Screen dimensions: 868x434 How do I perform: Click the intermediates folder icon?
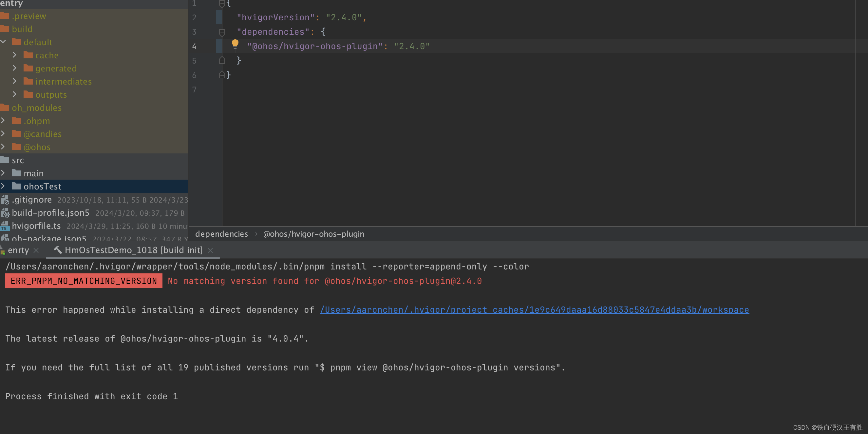28,81
